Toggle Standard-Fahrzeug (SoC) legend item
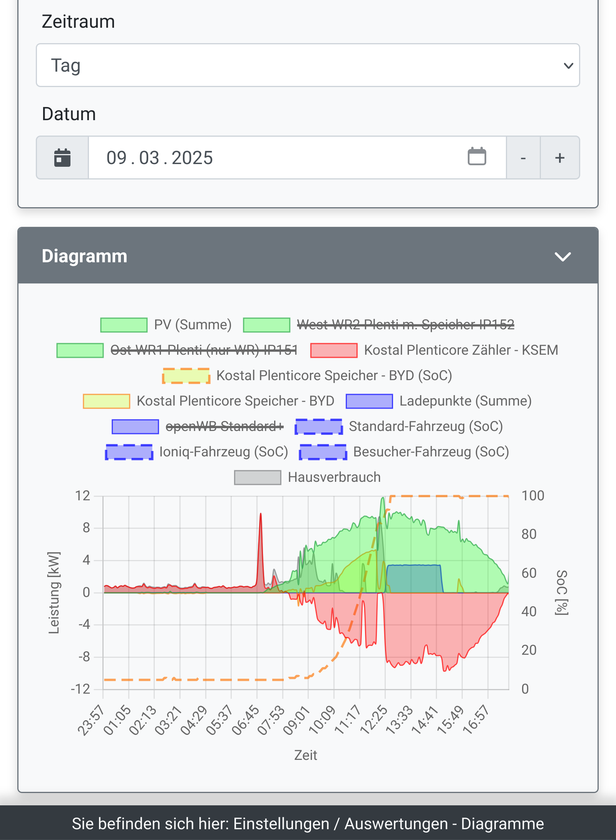Screen dimensions: 616x840 point(425,426)
